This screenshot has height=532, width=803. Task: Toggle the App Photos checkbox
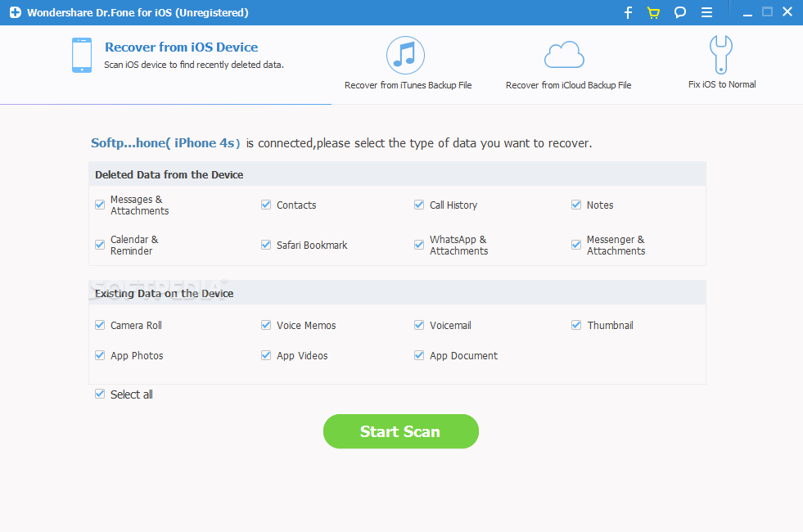(100, 355)
